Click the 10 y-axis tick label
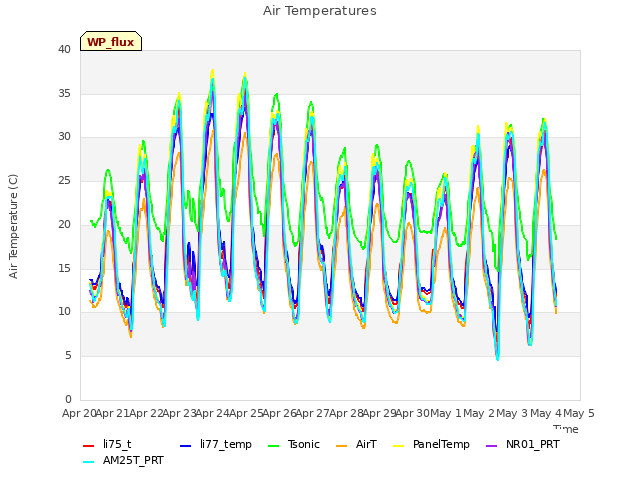 pyautogui.click(x=64, y=312)
